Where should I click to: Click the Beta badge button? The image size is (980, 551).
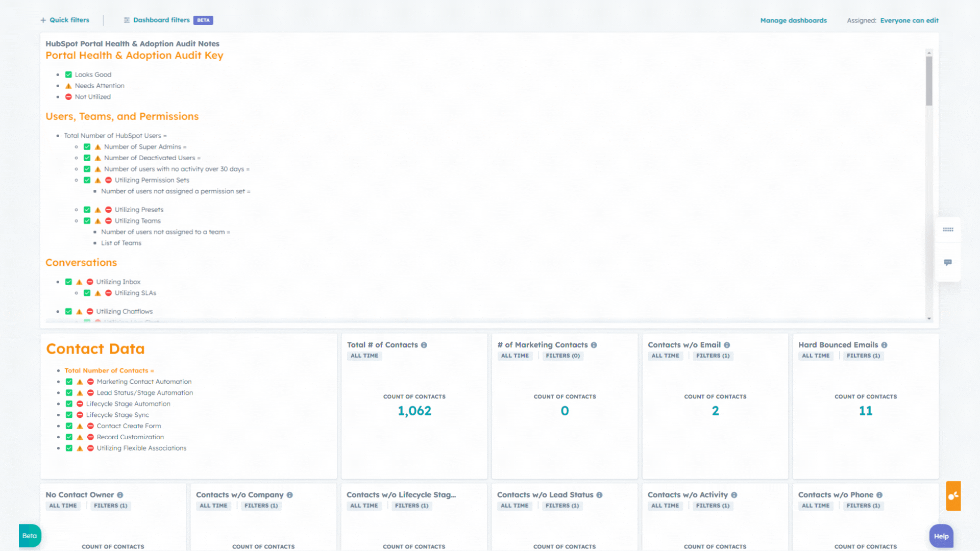pyautogui.click(x=30, y=536)
